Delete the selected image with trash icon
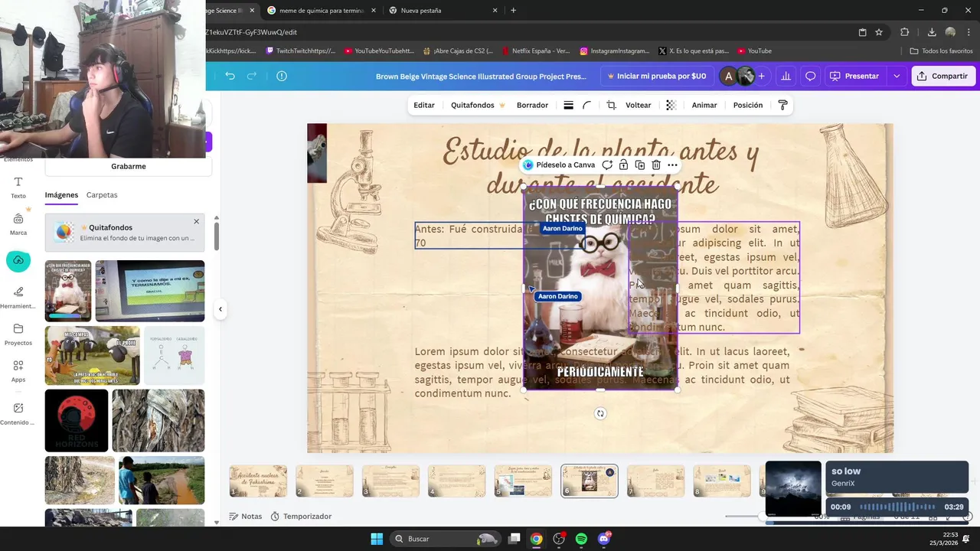Image resolution: width=980 pixels, height=551 pixels. [656, 165]
